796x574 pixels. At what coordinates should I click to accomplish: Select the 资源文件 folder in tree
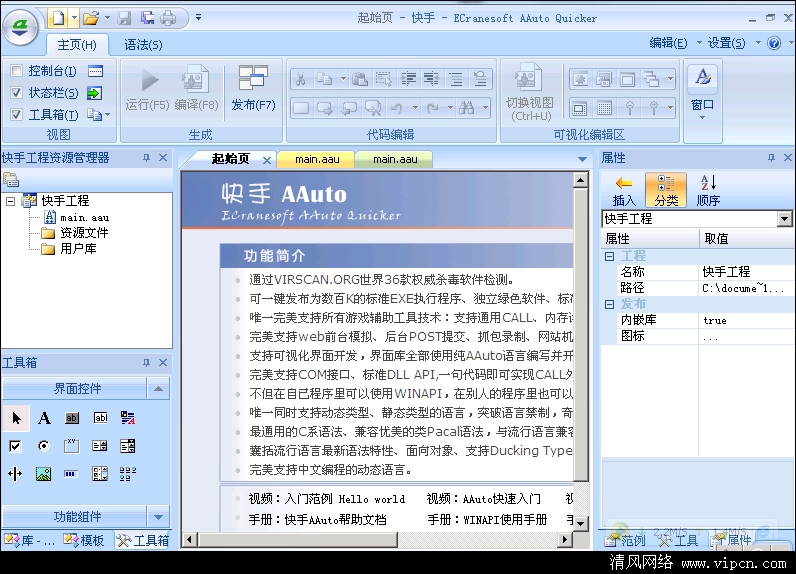75,233
